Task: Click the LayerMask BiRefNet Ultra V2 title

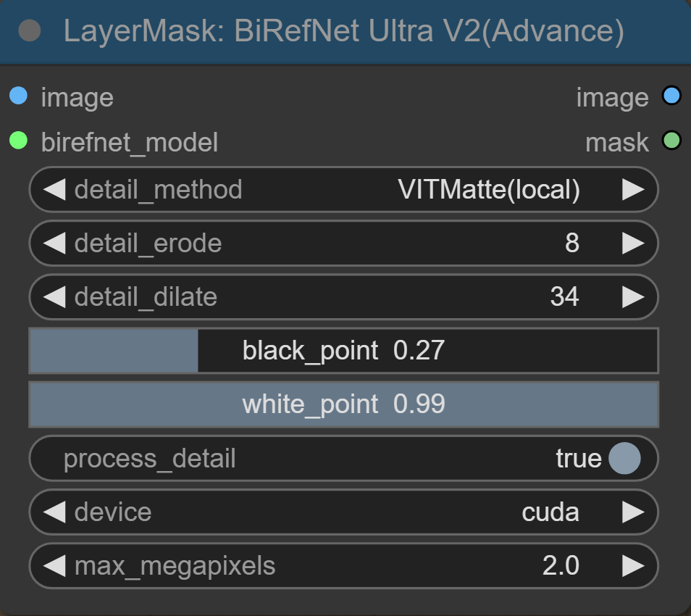Action: click(x=343, y=31)
